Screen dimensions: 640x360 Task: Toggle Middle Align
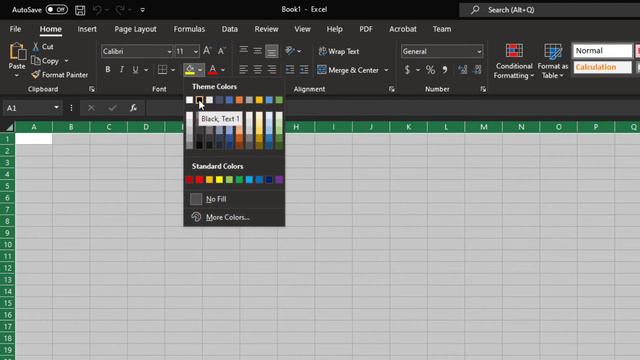coord(258,51)
